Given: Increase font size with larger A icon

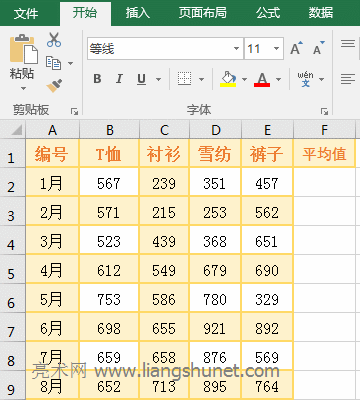Looking at the screenshot, I should click(x=296, y=49).
